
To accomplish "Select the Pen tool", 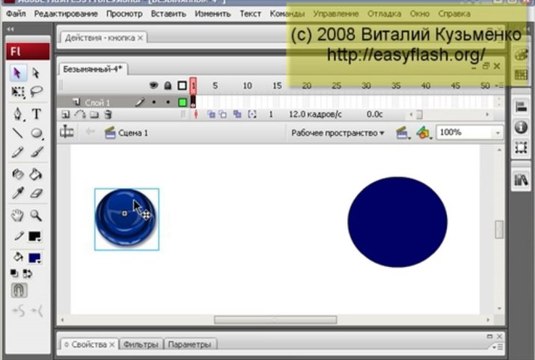I will [x=17, y=114].
